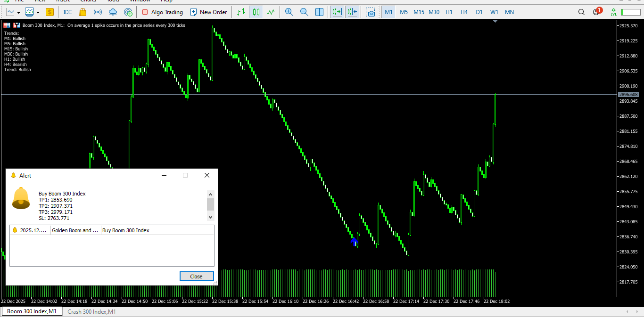Click Buy Boom 300 Index list cell

(x=126, y=230)
